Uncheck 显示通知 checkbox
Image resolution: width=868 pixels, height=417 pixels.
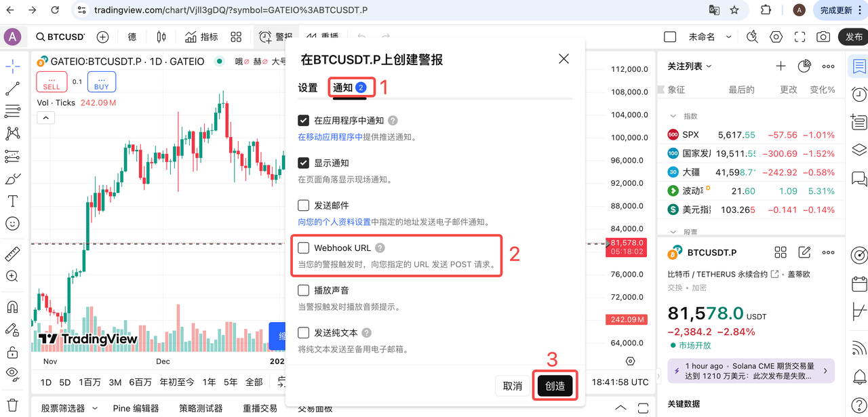click(304, 163)
